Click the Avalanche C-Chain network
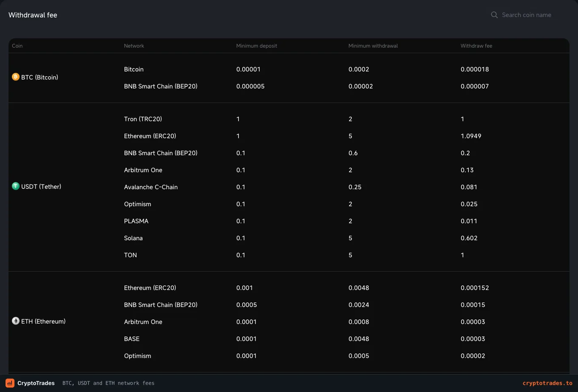This screenshot has height=392, width=578. click(x=151, y=187)
